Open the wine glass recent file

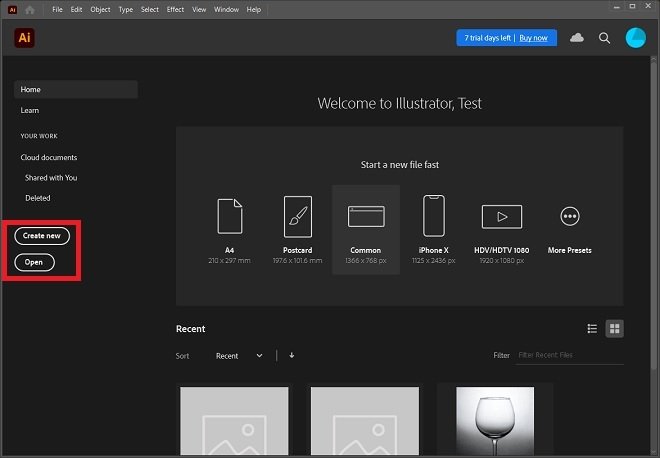(x=495, y=421)
